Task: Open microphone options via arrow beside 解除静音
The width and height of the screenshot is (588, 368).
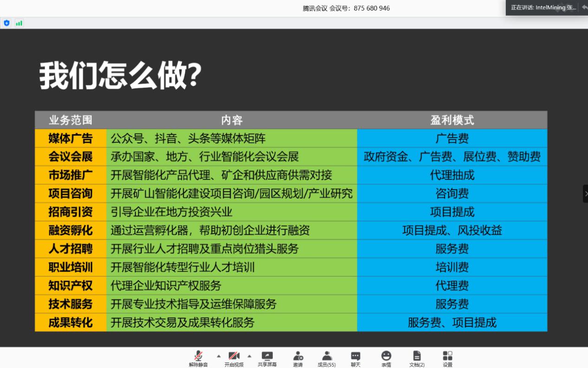Action: point(218,357)
